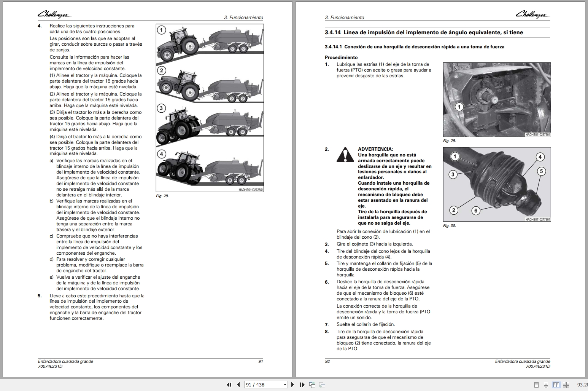Switch to single page view
This screenshot has width=588, height=391.
pyautogui.click(x=536, y=385)
